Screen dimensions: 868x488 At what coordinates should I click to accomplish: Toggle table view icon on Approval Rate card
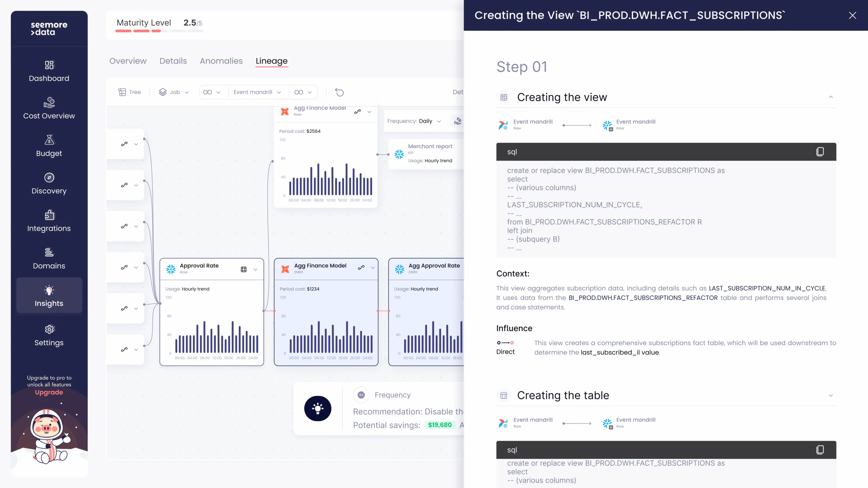point(243,269)
